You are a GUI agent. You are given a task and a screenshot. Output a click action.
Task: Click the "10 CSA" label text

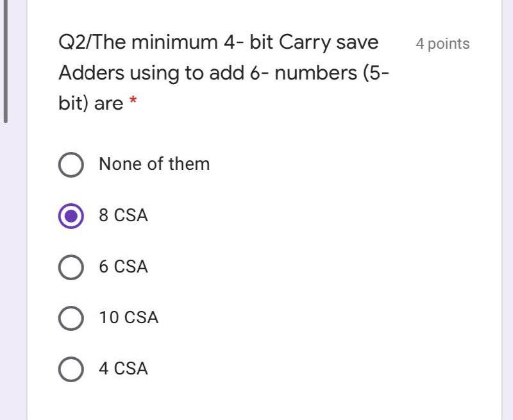(130, 317)
